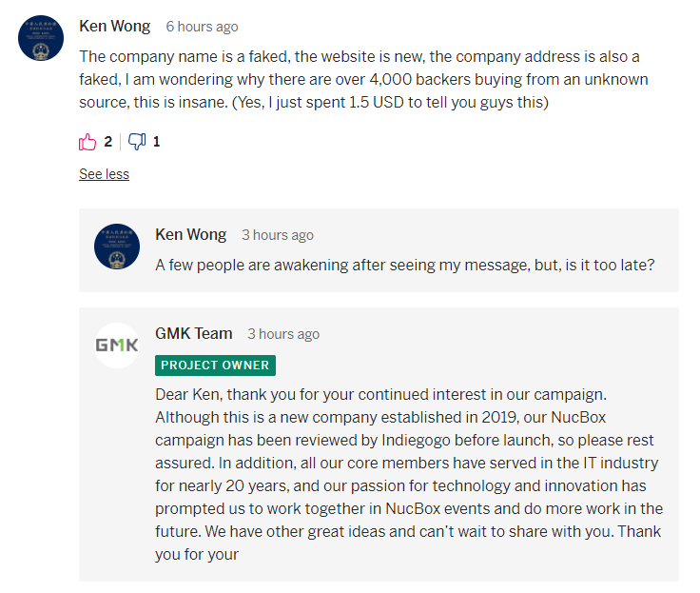
Task: Click Ken Wong reply's 3 hours ago timestamp
Action: point(278,235)
